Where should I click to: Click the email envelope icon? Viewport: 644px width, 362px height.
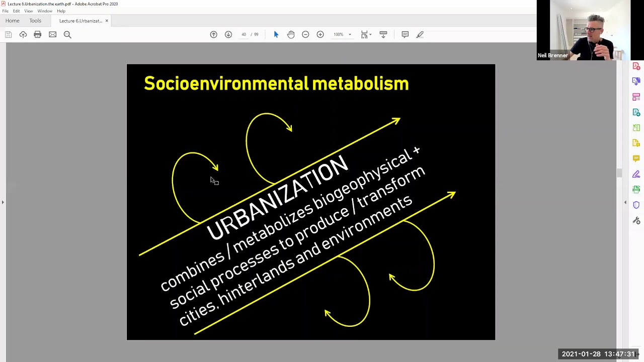coord(52,34)
